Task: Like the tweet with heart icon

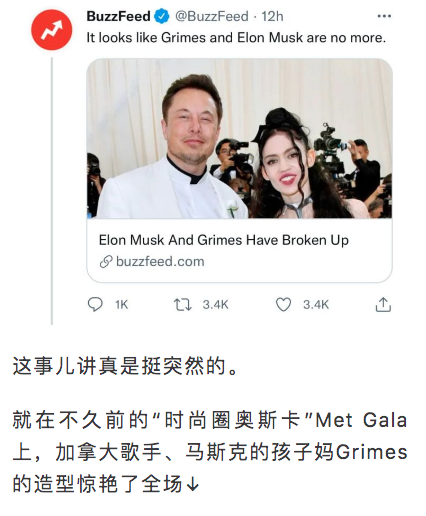Action: click(283, 304)
